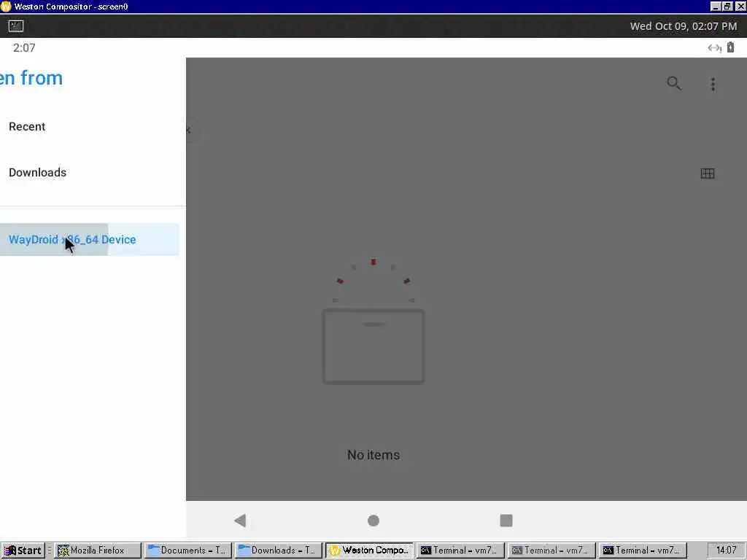Switch to Documents file manager window

(187, 551)
